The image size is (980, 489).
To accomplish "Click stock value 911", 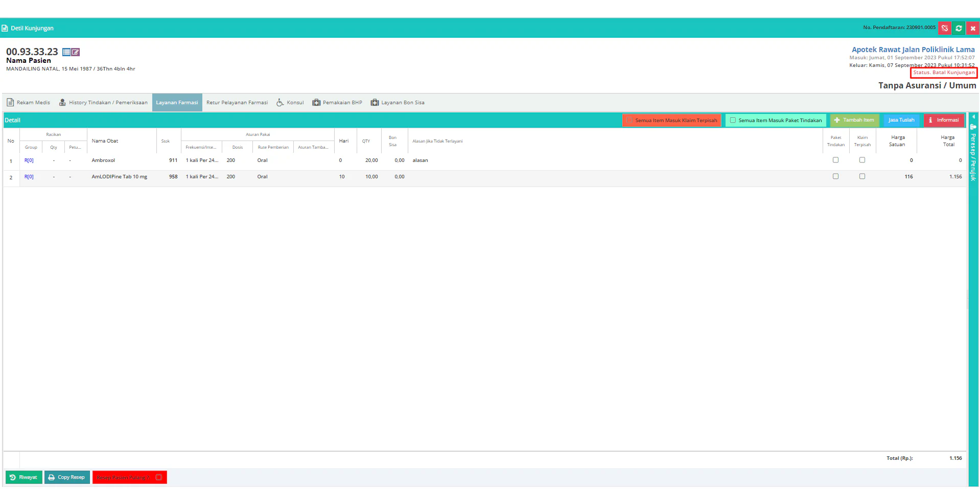I will (x=173, y=160).
